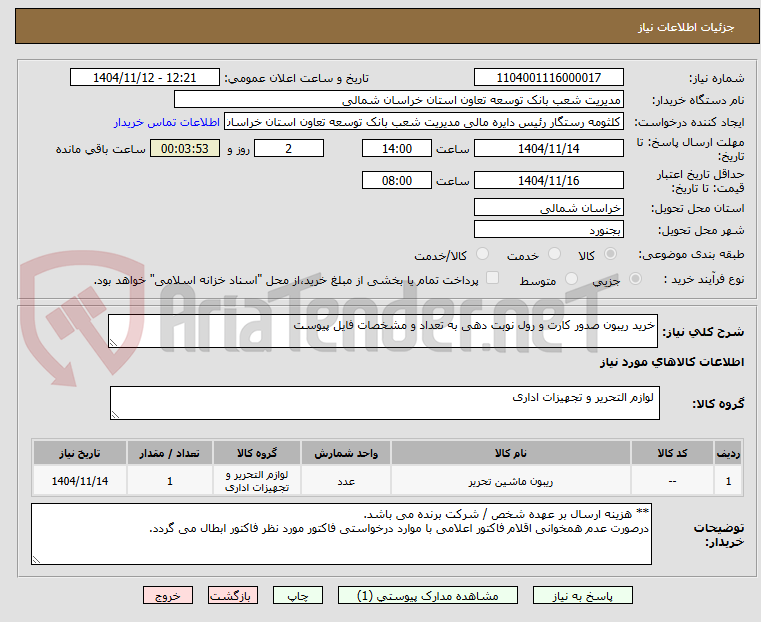
Task: Click the گروه کالا table column header
Action: (x=257, y=453)
